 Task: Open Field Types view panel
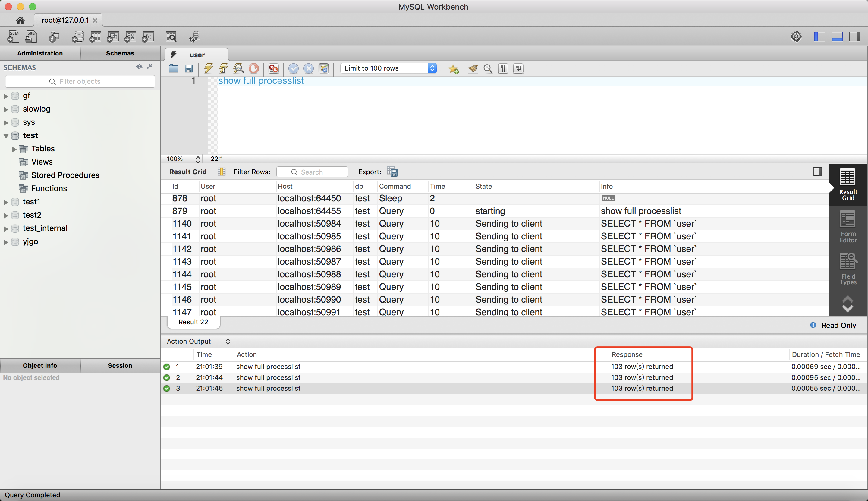848,269
